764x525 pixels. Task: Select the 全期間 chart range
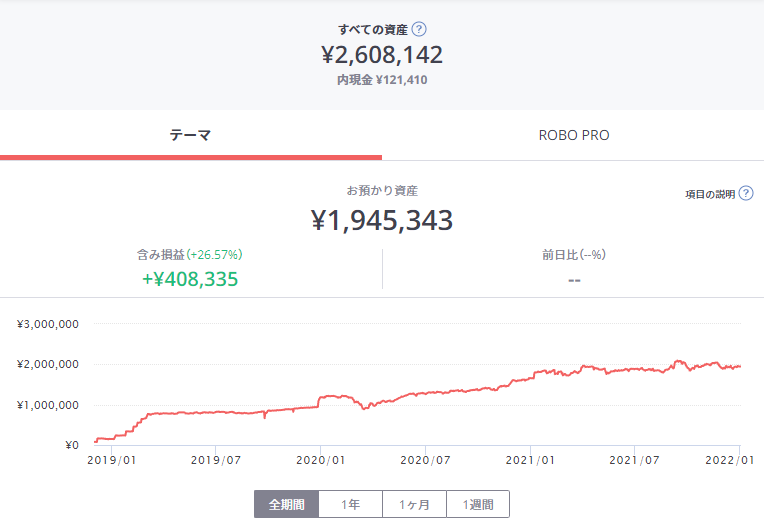(286, 504)
